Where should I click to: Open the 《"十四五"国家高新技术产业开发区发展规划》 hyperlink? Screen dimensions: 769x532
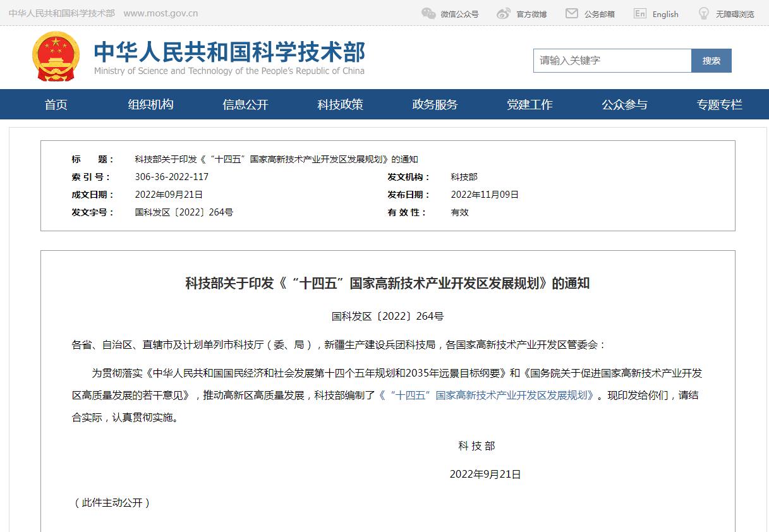coord(487,396)
